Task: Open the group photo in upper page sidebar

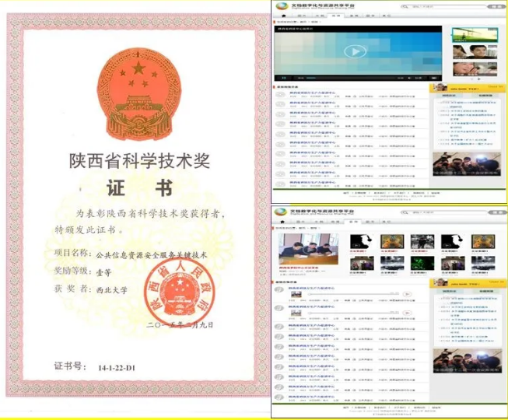Action: 467,165
